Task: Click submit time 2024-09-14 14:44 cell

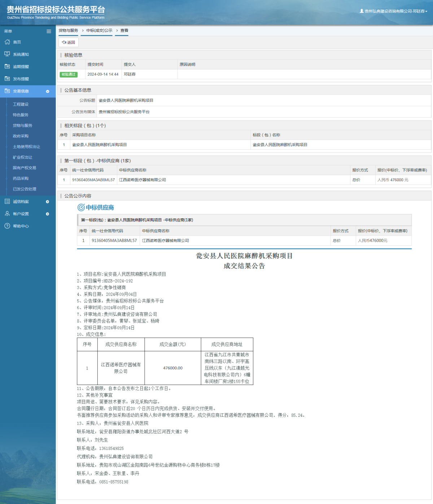Action: 103,74
